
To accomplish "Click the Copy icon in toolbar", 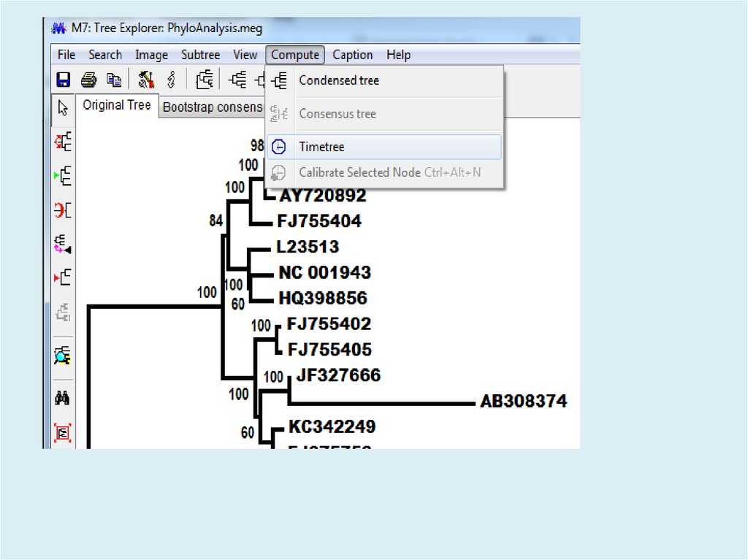I will click(x=114, y=80).
